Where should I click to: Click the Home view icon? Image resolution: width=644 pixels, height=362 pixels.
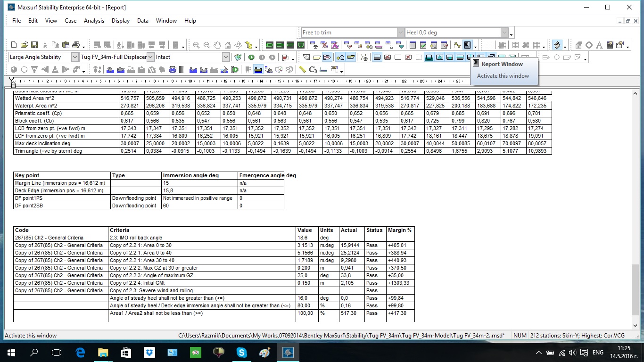point(228,45)
